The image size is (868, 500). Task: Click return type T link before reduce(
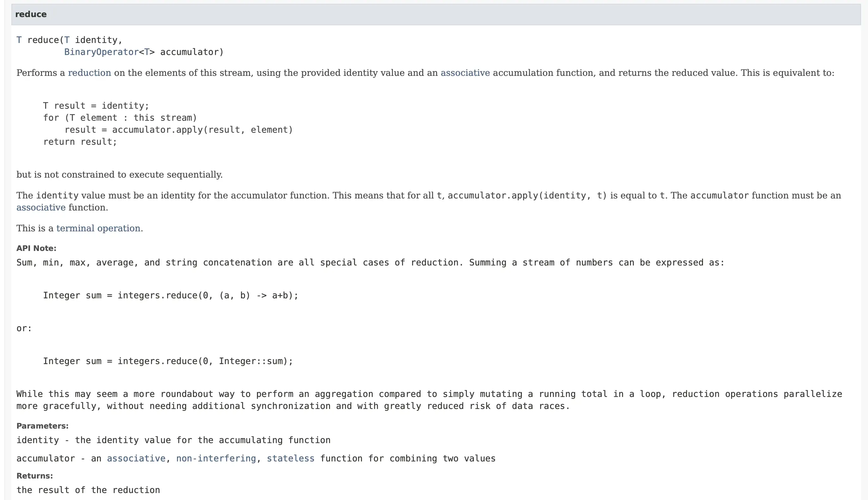tap(19, 40)
